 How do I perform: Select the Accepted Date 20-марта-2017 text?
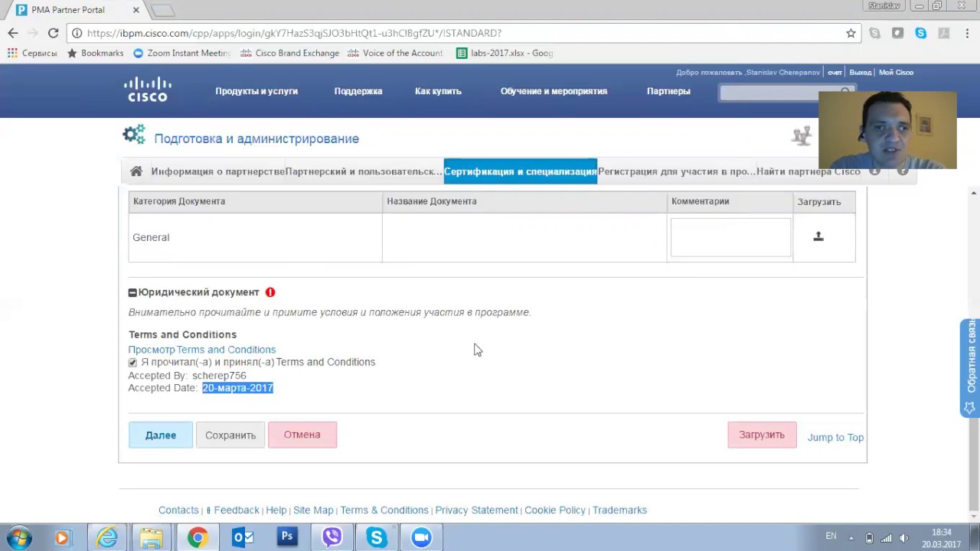pyautogui.click(x=237, y=388)
